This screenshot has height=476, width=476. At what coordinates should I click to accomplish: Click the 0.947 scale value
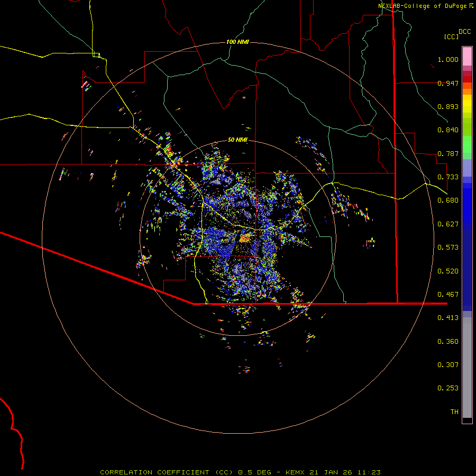coord(448,83)
